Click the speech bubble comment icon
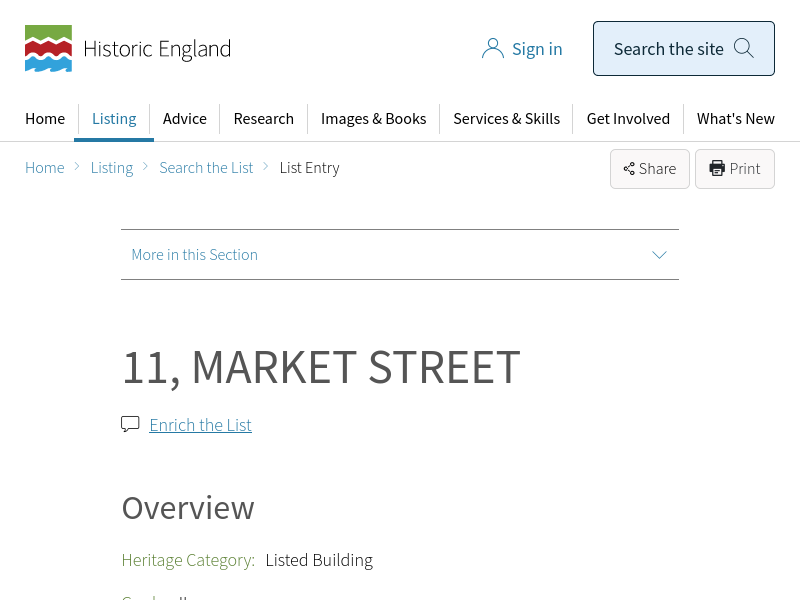The width and height of the screenshot is (800, 600). [130, 424]
